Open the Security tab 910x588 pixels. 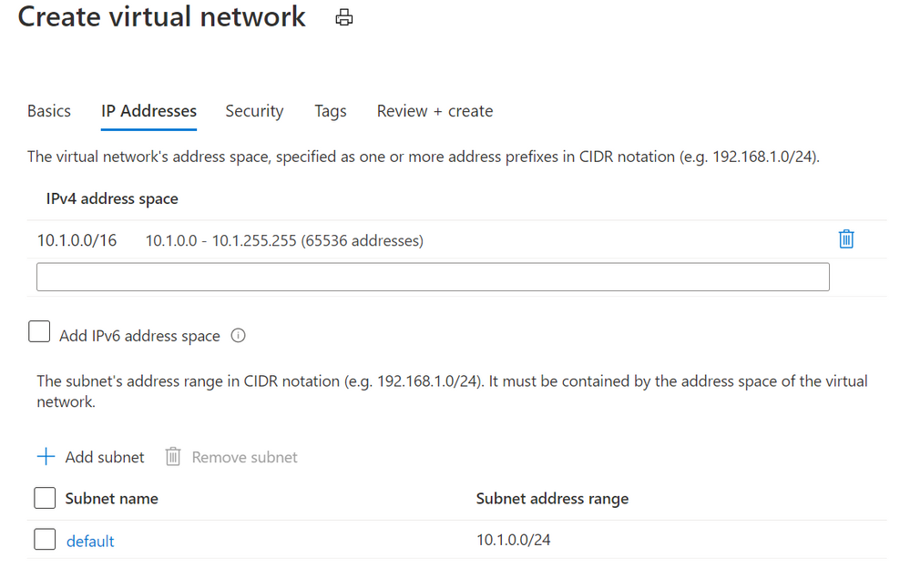[x=254, y=110]
